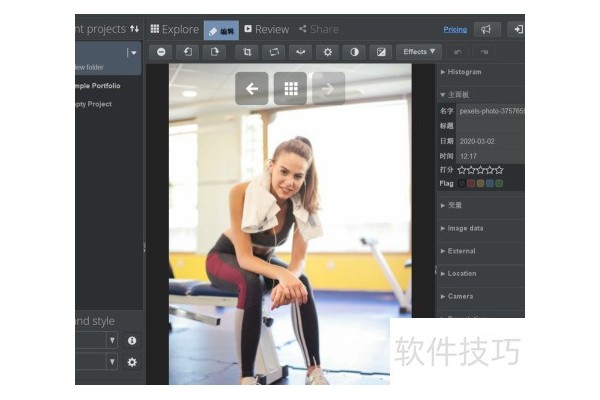Open the Explore tab
This screenshot has width=600, height=400.
click(174, 29)
